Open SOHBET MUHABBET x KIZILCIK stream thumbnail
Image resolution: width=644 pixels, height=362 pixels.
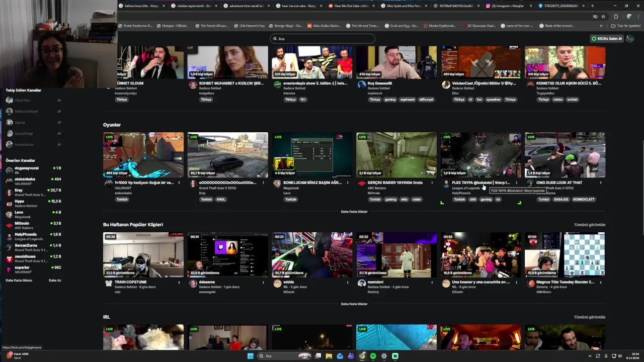[x=228, y=62]
